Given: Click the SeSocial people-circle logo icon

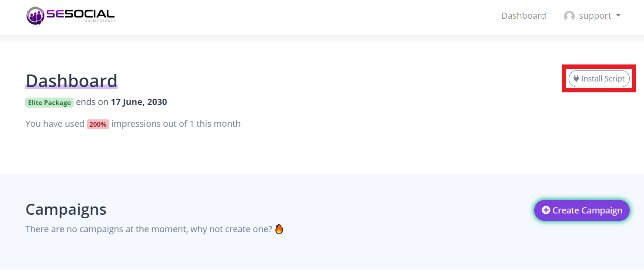Looking at the screenshot, I should point(35,16).
